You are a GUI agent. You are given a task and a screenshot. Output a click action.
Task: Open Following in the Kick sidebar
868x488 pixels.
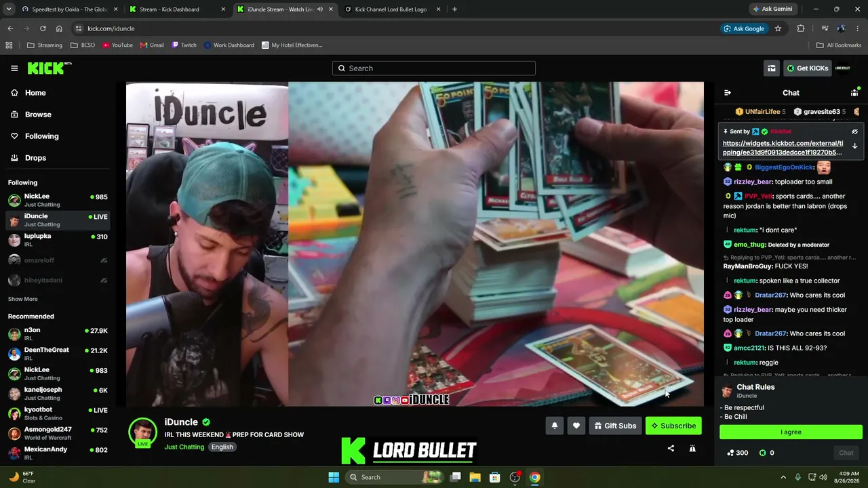58,136
